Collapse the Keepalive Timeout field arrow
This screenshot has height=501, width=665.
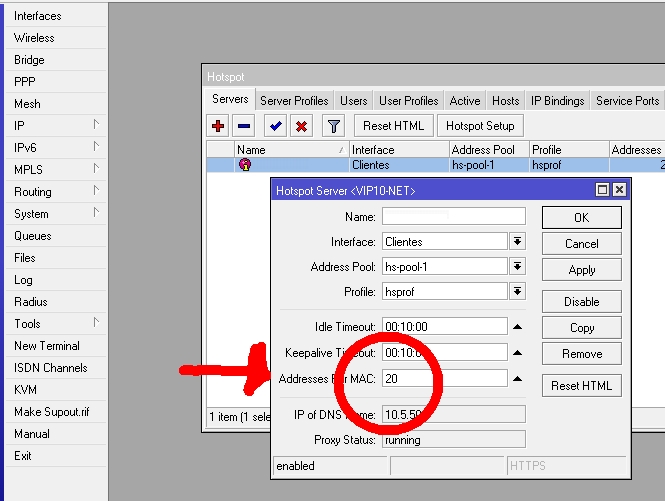tap(517, 353)
